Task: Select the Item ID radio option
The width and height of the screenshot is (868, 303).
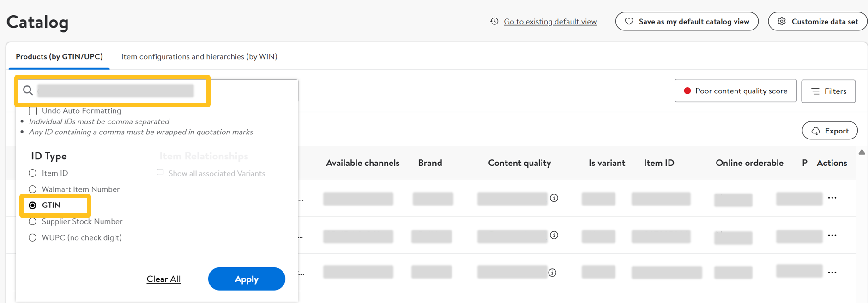Action: [32, 173]
